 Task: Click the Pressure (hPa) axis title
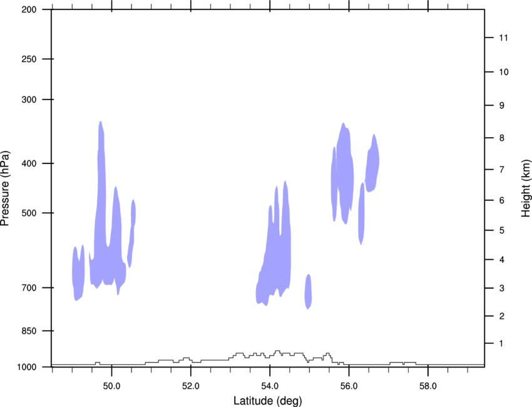(5, 188)
